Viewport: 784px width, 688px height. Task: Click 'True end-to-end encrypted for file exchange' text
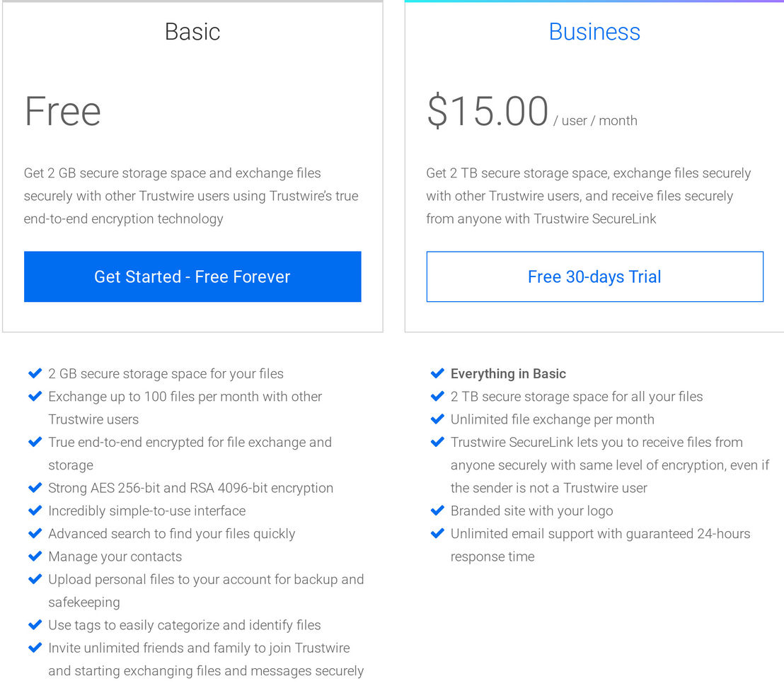[190, 454]
